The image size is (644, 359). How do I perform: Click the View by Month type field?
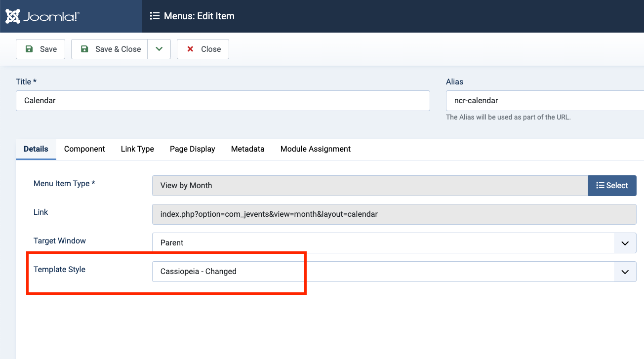pyautogui.click(x=369, y=186)
